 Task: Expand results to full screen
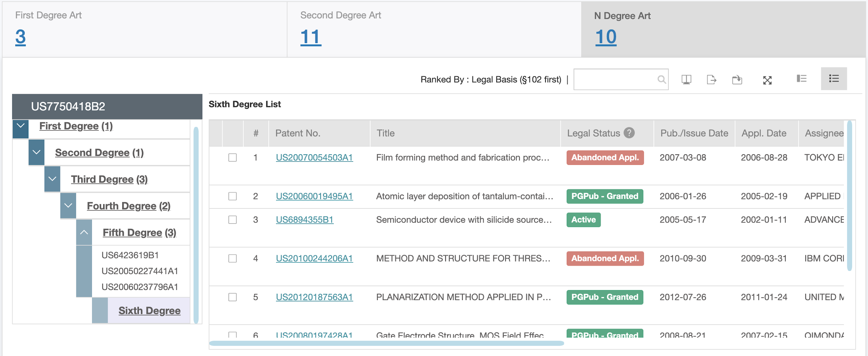click(x=767, y=80)
